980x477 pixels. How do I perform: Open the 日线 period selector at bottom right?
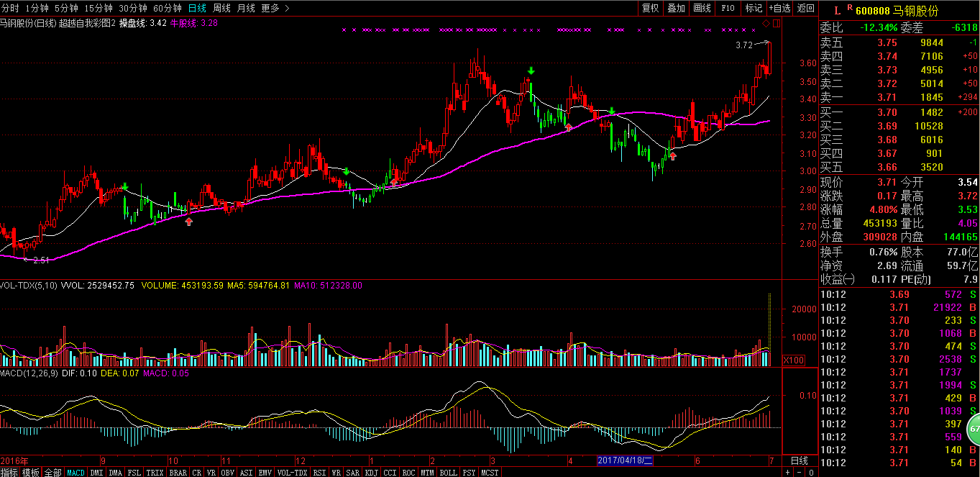(x=799, y=460)
